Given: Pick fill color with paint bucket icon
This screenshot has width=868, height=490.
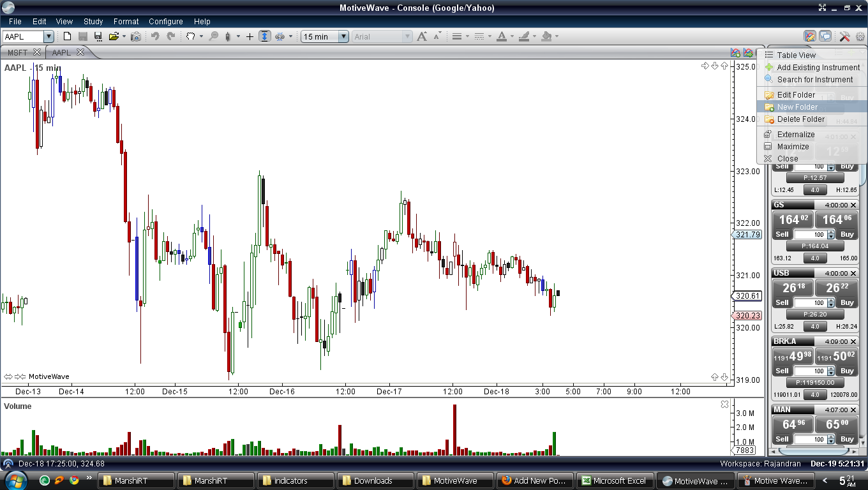Looking at the screenshot, I should click(546, 36).
